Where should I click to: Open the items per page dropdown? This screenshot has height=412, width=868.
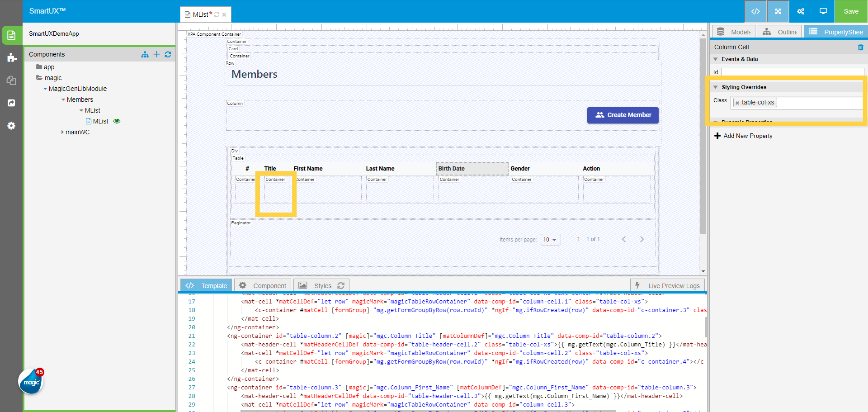pyautogui.click(x=550, y=240)
